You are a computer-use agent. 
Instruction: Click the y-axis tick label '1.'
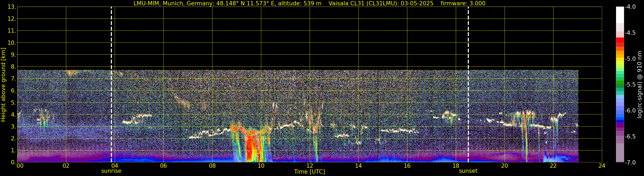tap(13, 151)
